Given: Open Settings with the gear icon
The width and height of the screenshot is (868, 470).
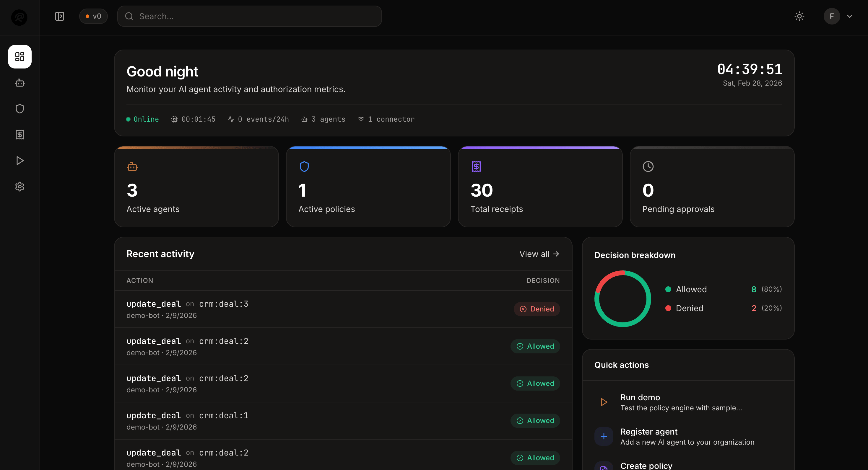Looking at the screenshot, I should pyautogui.click(x=19, y=187).
